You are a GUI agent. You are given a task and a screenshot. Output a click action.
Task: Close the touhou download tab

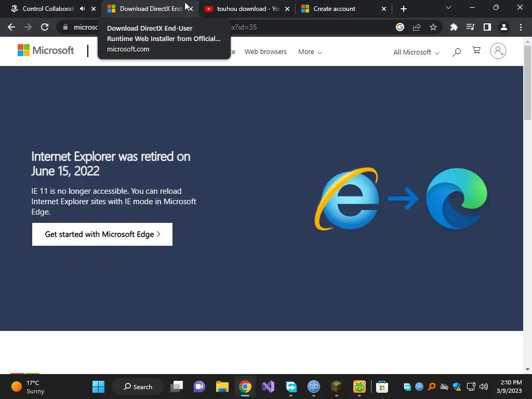(x=287, y=9)
